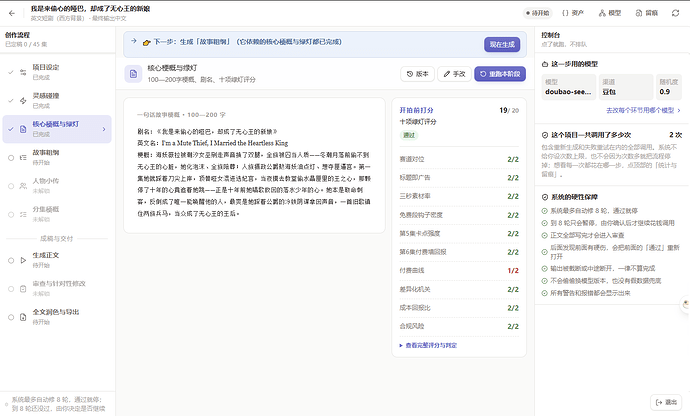Select the 灵感碰撞 step label
The height and width of the screenshot is (416, 690).
point(46,96)
